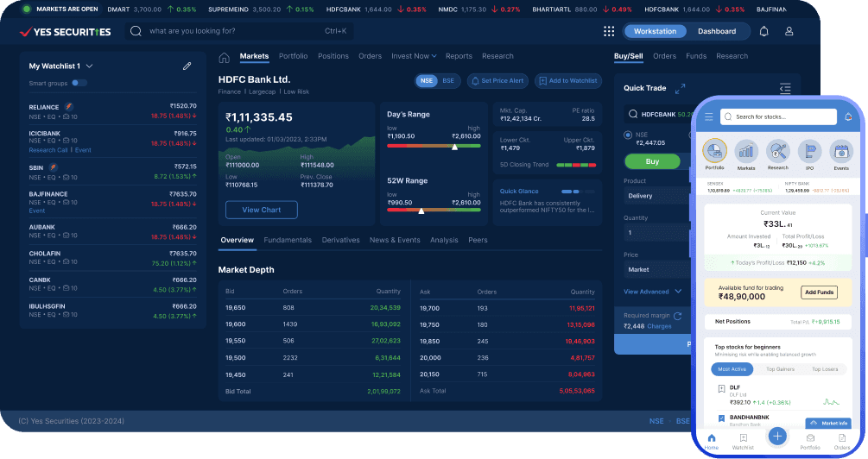The image size is (868, 459).
Task: Select NSE exchange toggle for HDFC Bank
Action: tap(427, 81)
